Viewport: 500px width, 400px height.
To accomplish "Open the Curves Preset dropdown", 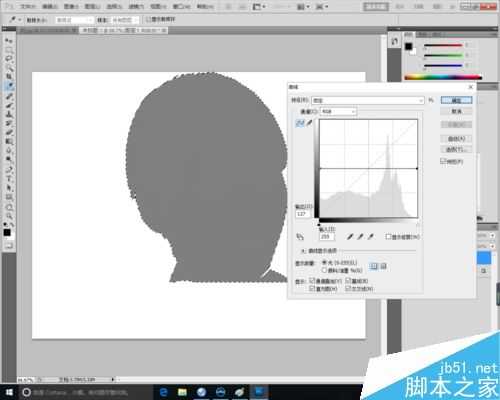I will tap(368, 100).
